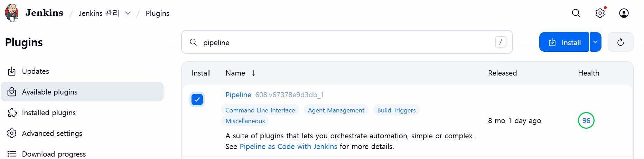The height and width of the screenshot is (159, 644).
Task: Click the Plugins page heading
Action: coord(24,42)
